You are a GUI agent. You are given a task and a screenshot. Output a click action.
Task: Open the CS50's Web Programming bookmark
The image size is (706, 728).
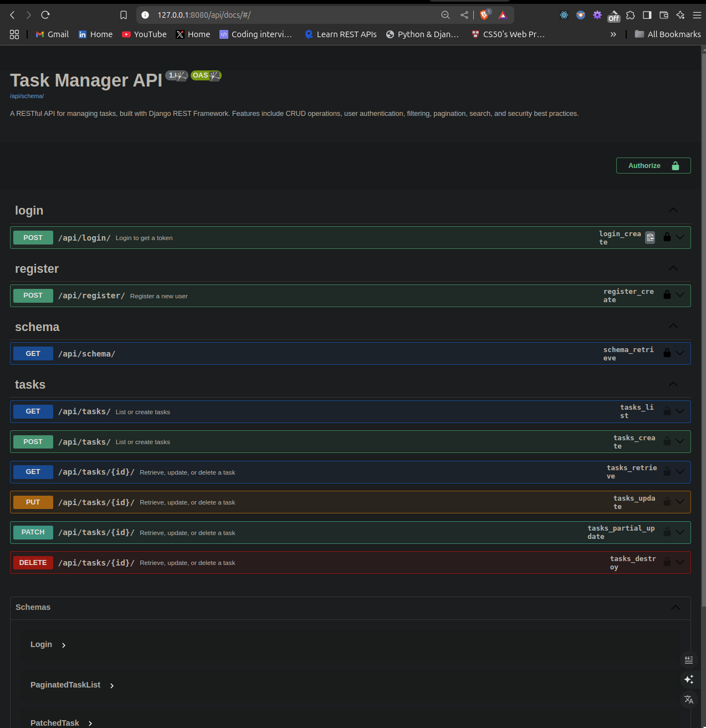[x=508, y=34]
